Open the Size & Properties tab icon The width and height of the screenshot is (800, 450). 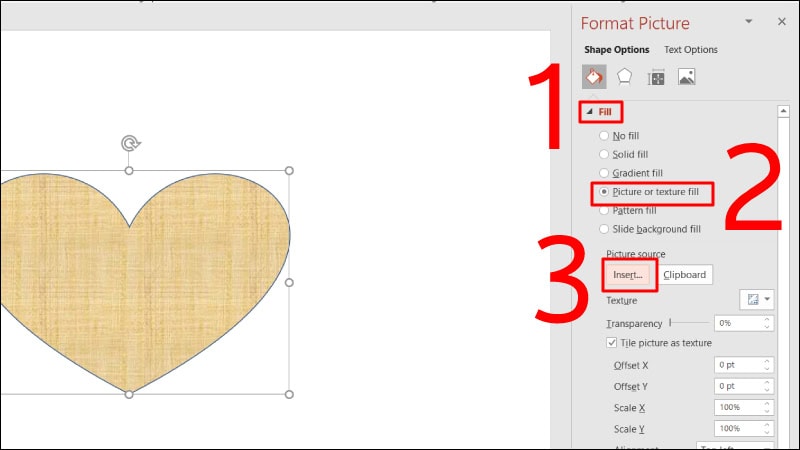(x=656, y=78)
